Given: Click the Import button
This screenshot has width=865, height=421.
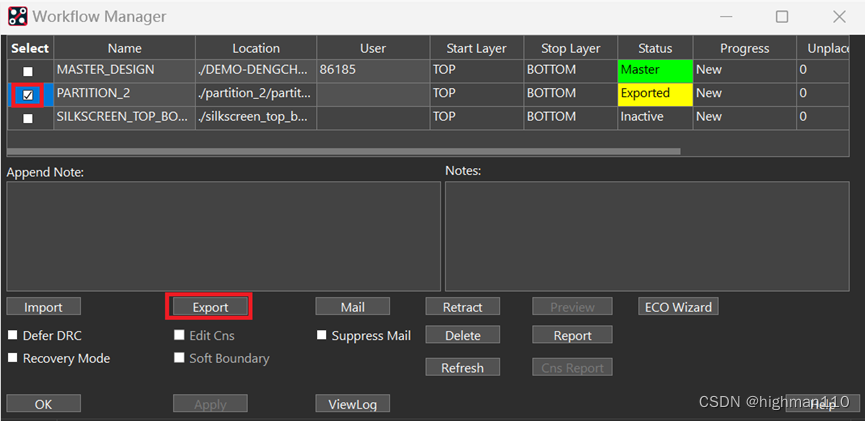Looking at the screenshot, I should [x=43, y=307].
